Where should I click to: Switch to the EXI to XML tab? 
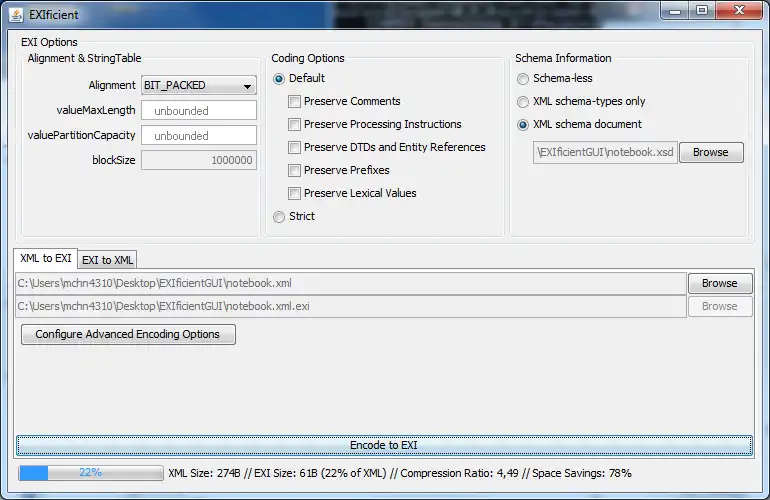click(x=107, y=260)
